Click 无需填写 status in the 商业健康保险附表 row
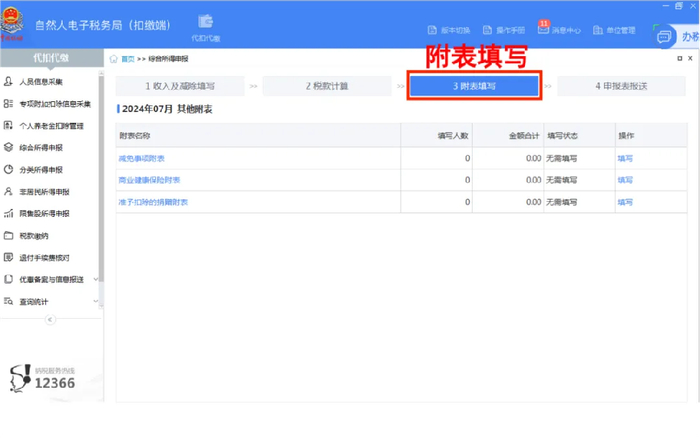This screenshot has height=438, width=700. (x=562, y=180)
